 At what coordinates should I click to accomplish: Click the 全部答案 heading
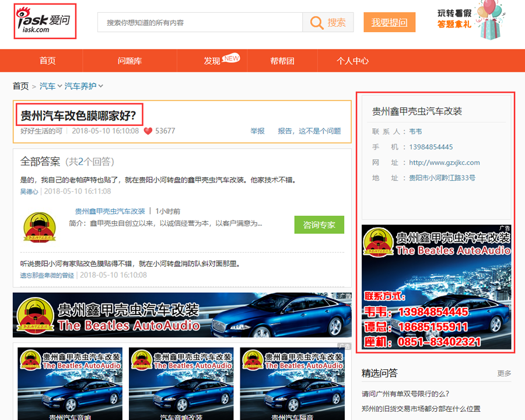[x=40, y=162]
